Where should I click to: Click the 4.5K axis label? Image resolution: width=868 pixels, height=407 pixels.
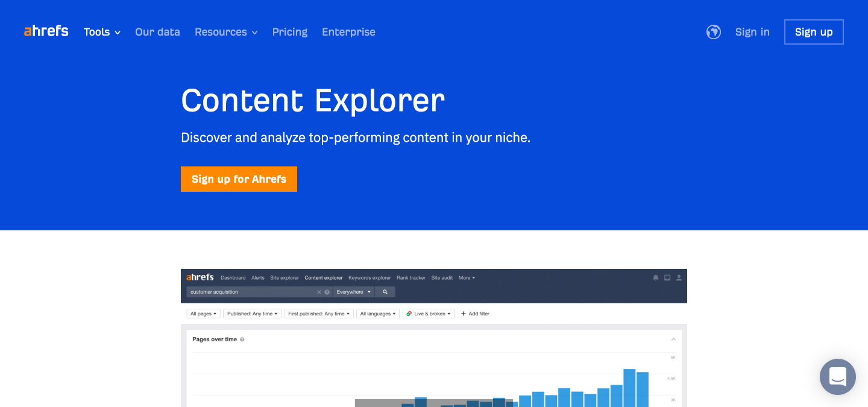coord(671,379)
